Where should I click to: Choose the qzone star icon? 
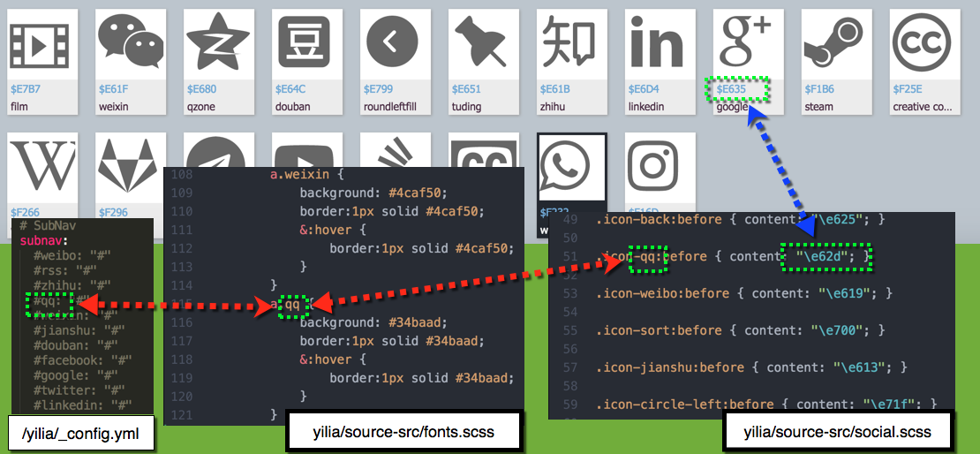click(x=218, y=43)
